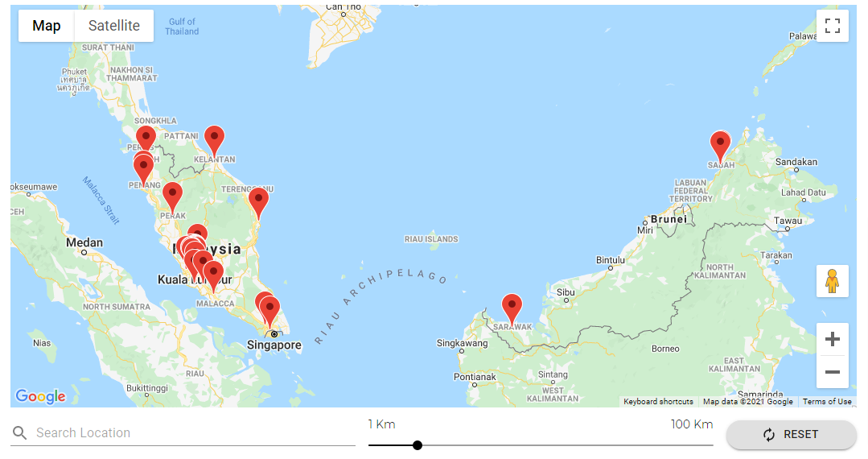Switch to Satellite view
The height and width of the screenshot is (459, 868).
114,26
